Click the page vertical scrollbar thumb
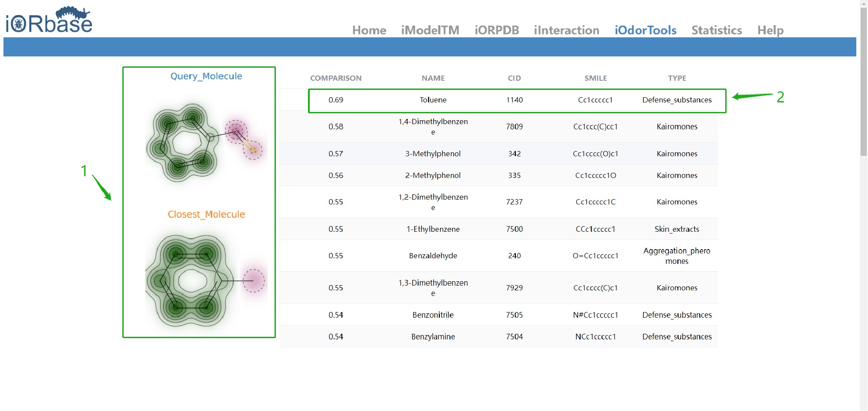868x411 pixels. (x=864, y=82)
